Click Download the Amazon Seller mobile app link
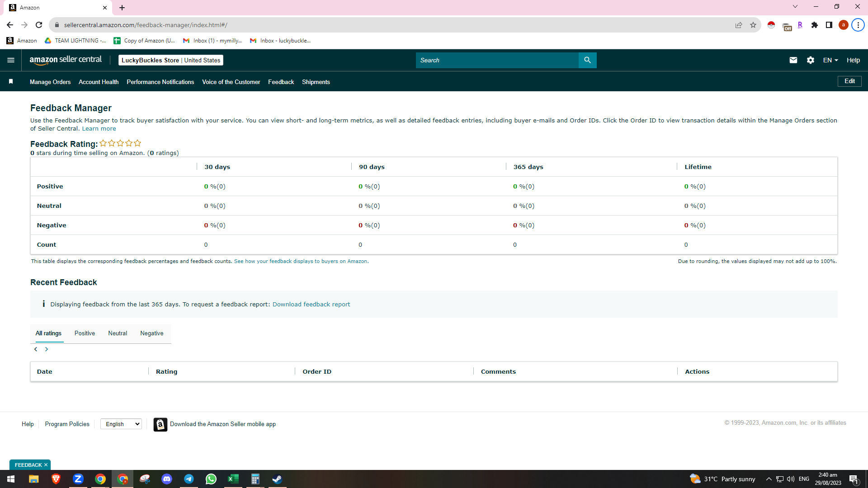868x488 pixels. (223, 424)
